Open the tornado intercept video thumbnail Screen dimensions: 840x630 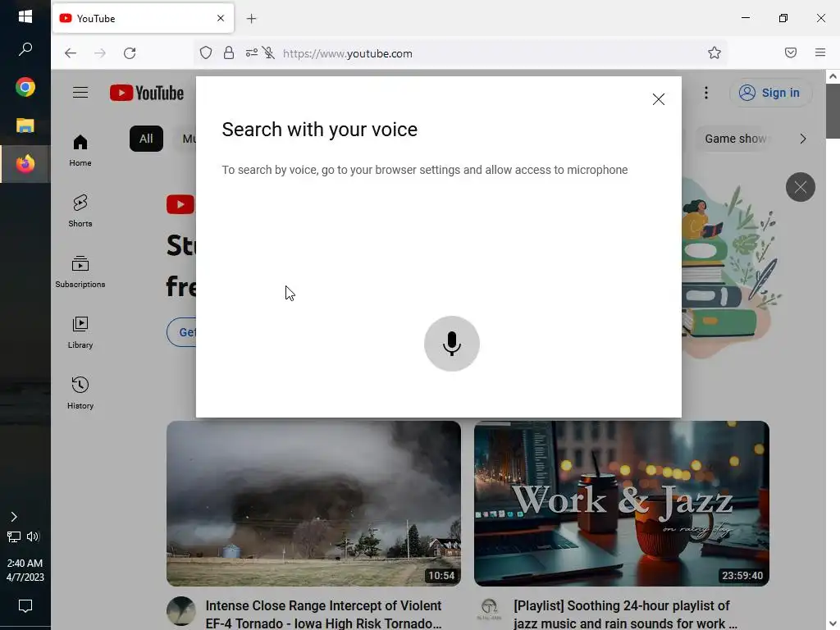coord(313,503)
